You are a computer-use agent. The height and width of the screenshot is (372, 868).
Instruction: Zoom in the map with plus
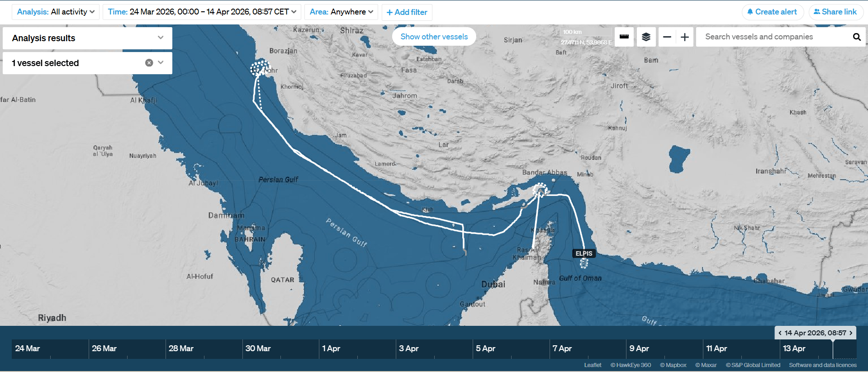[x=684, y=37]
